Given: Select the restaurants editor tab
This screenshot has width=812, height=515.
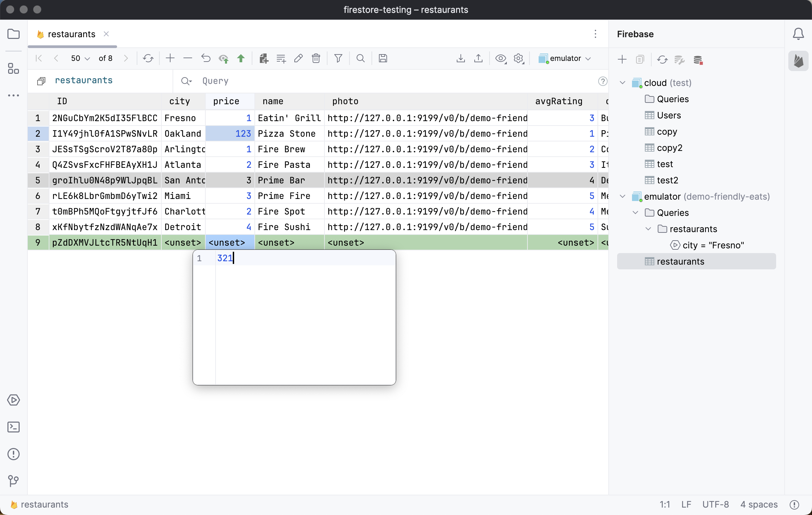Looking at the screenshot, I should point(71,34).
